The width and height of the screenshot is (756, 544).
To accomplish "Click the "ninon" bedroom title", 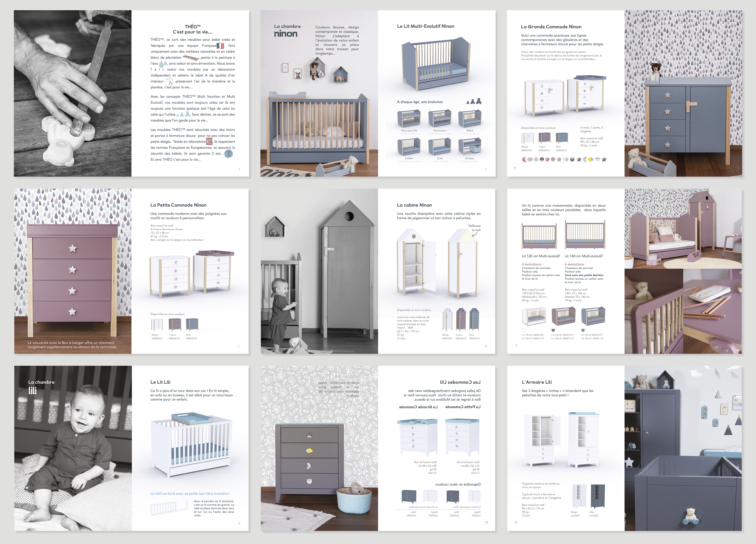I will [x=286, y=34].
